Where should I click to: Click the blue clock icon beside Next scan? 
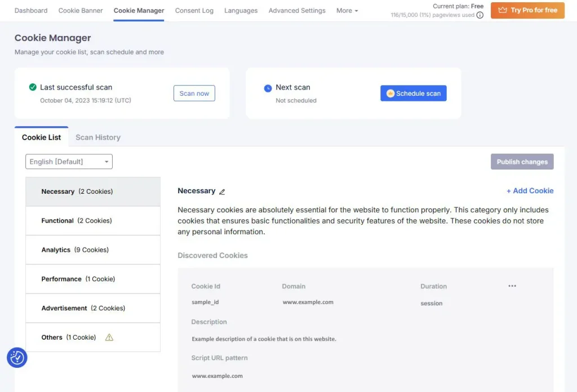pos(268,87)
